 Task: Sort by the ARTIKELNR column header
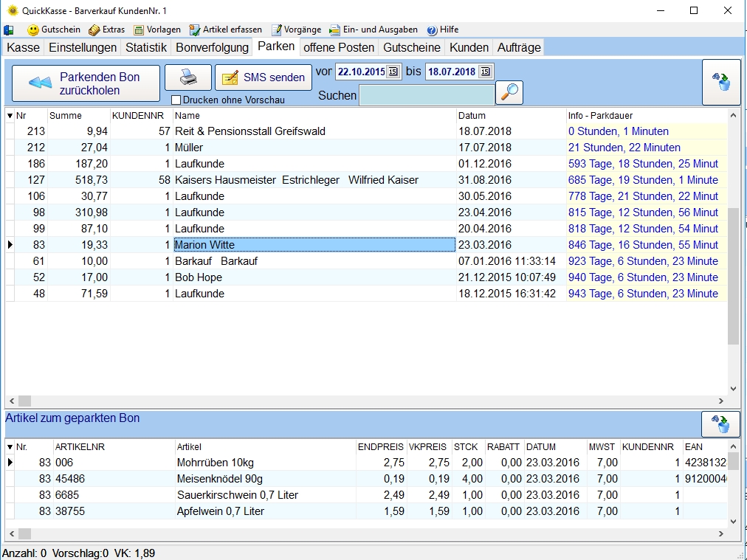point(114,447)
